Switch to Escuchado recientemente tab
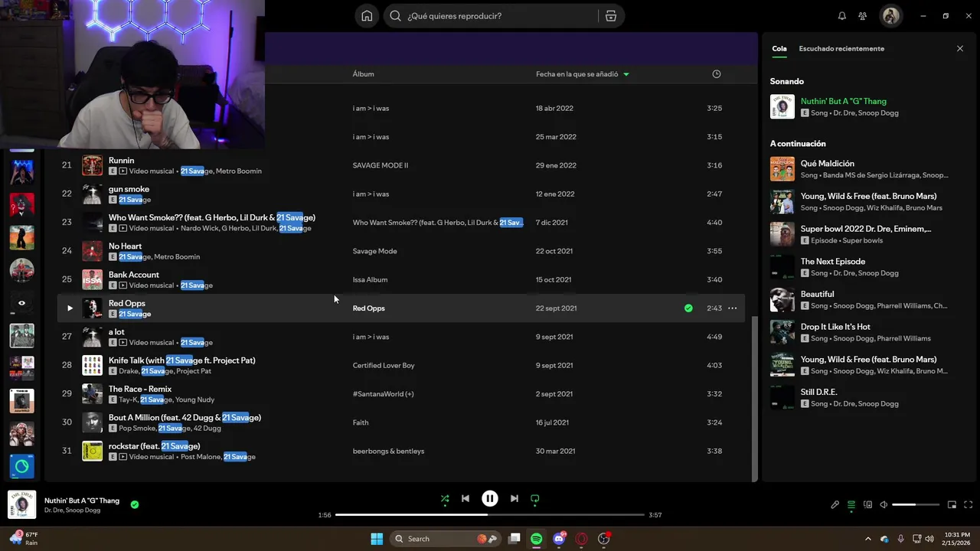 841,48
